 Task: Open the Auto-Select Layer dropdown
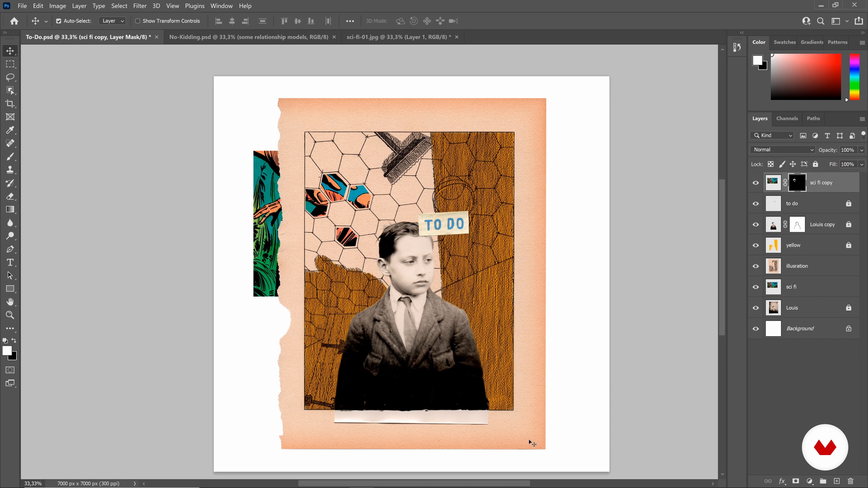pos(113,21)
